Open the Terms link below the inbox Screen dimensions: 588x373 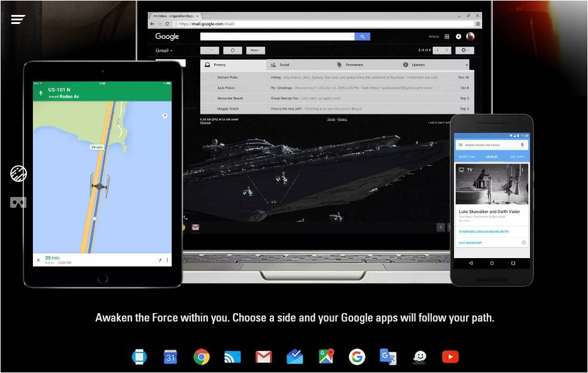[x=331, y=119]
